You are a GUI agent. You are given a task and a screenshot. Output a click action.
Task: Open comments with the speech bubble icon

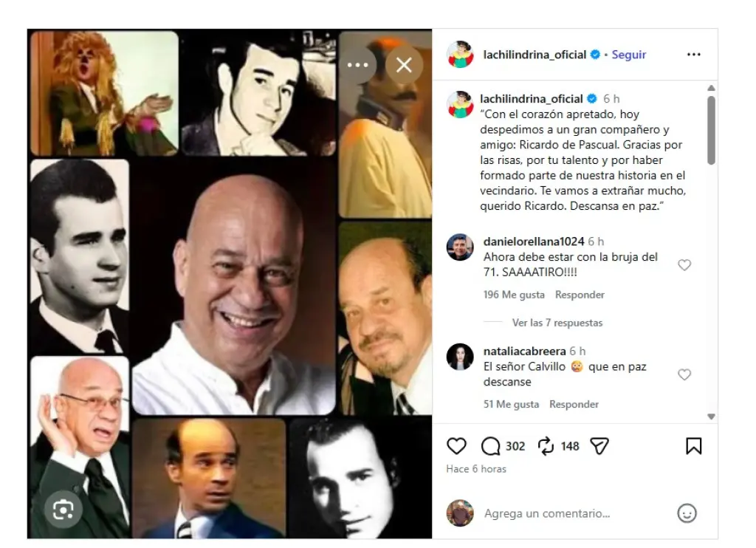(x=491, y=446)
